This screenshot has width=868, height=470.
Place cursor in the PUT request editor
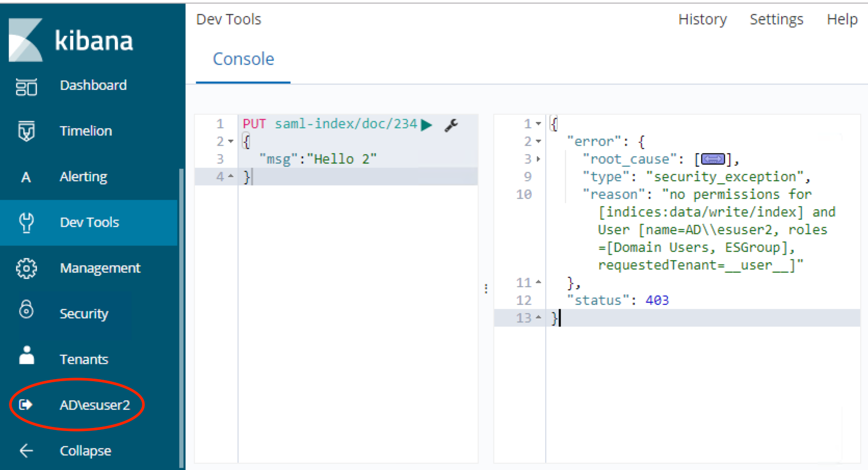338,158
